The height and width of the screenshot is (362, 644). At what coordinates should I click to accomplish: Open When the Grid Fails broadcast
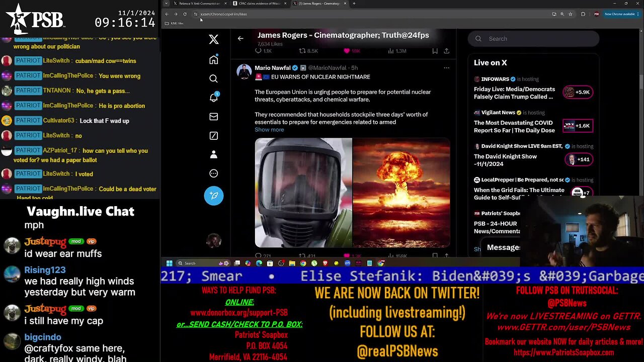coord(519,194)
